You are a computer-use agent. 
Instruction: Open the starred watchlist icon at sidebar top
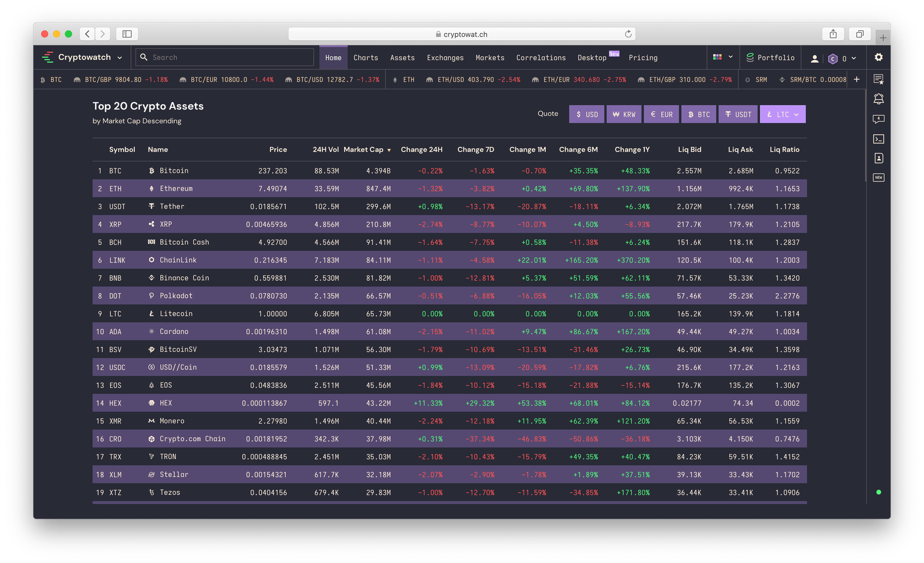pyautogui.click(x=879, y=79)
